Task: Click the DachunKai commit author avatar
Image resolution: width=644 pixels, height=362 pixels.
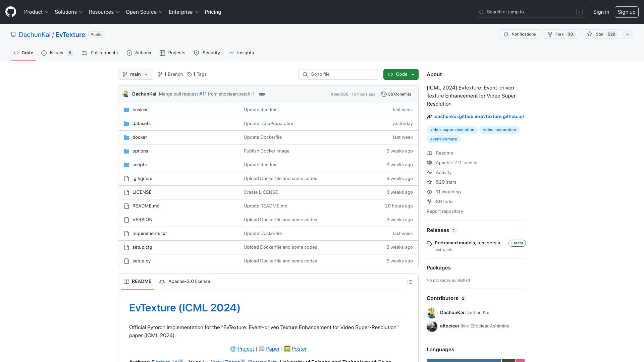Action: coord(126,94)
